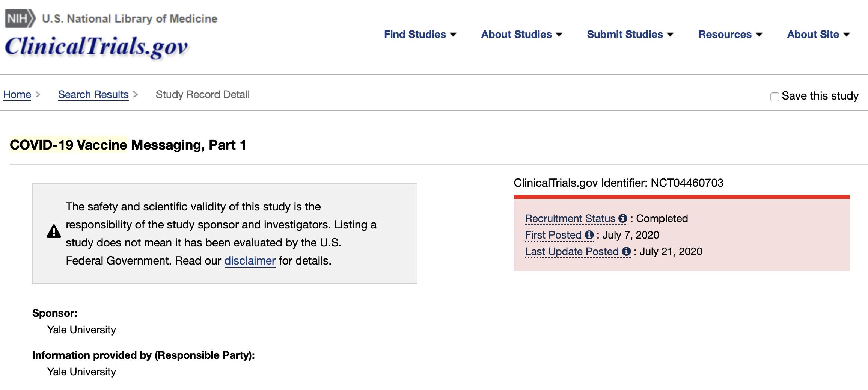The height and width of the screenshot is (390, 868).
Task: Click the Save this study label
Action: coord(820,96)
